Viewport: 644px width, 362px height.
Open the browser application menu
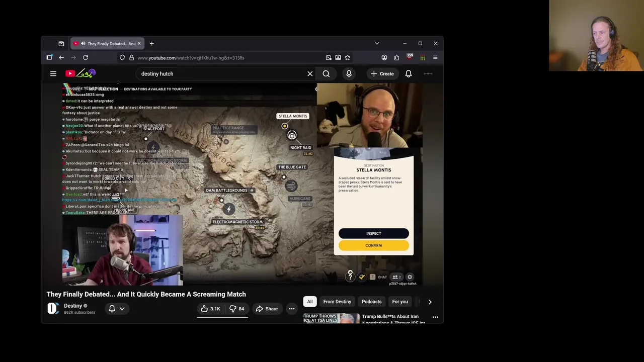click(435, 58)
